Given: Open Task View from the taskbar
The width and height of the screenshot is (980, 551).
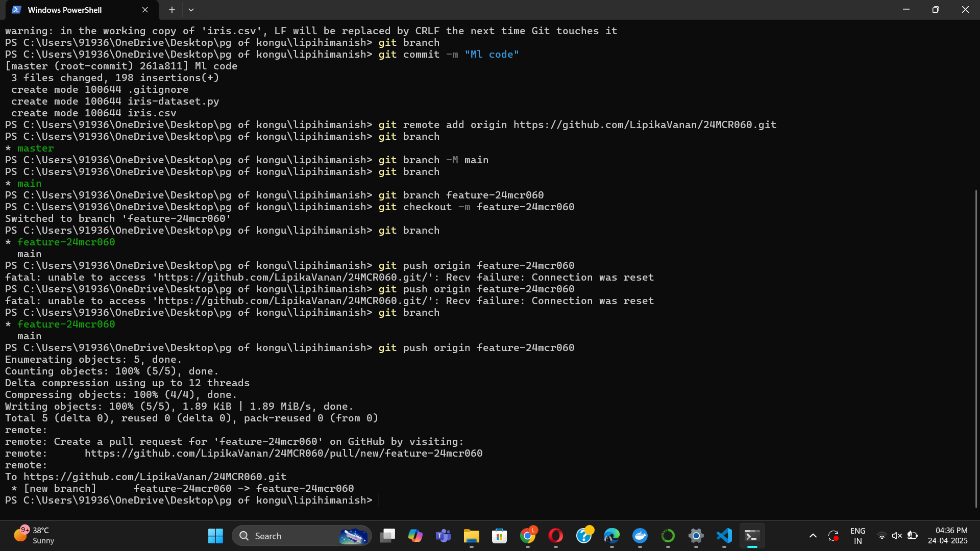Looking at the screenshot, I should (x=388, y=536).
